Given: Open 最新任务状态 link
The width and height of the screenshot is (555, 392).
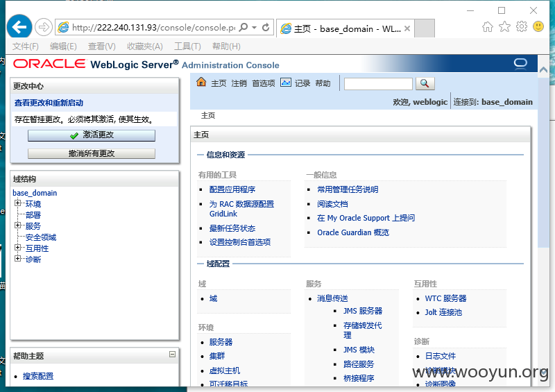Looking at the screenshot, I should (x=232, y=228).
